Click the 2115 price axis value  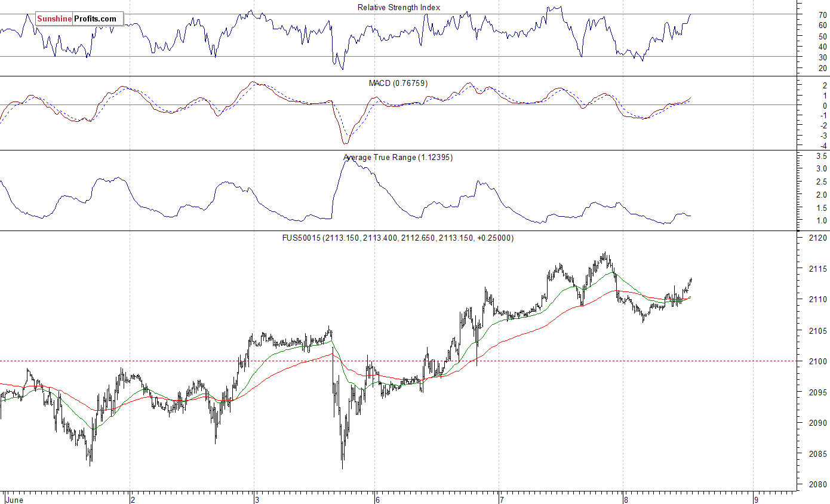tap(817, 269)
